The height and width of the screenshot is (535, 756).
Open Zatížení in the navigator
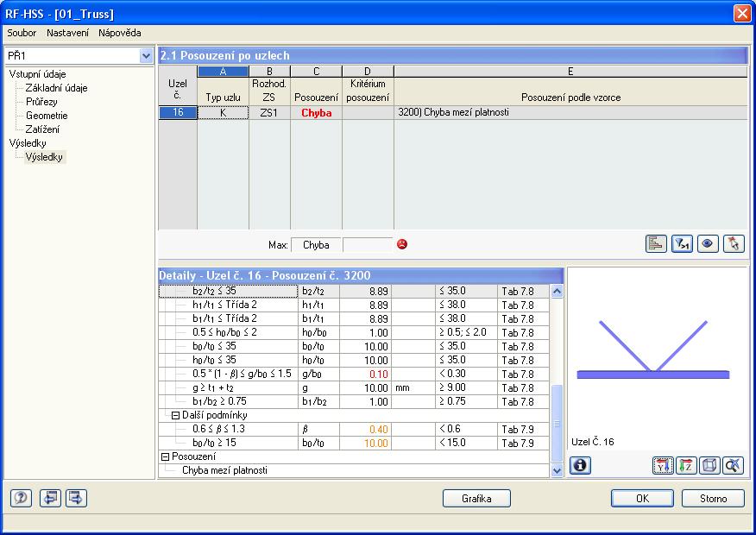coord(42,129)
